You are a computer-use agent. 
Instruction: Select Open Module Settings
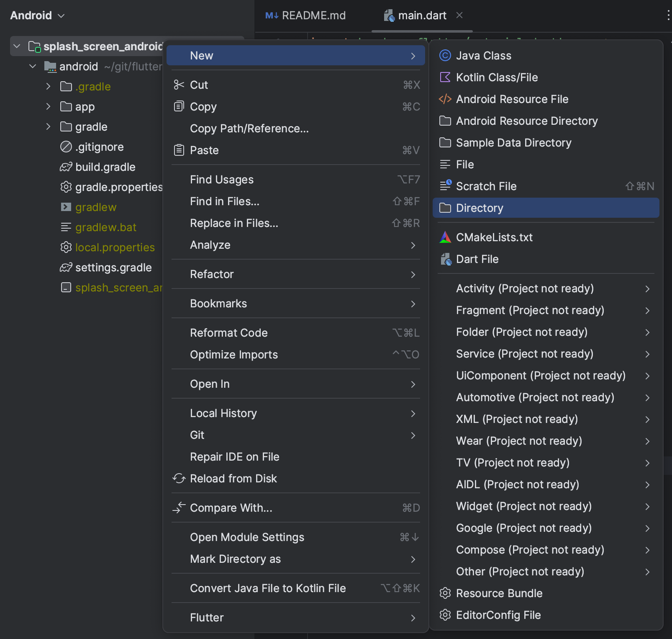pos(296,537)
